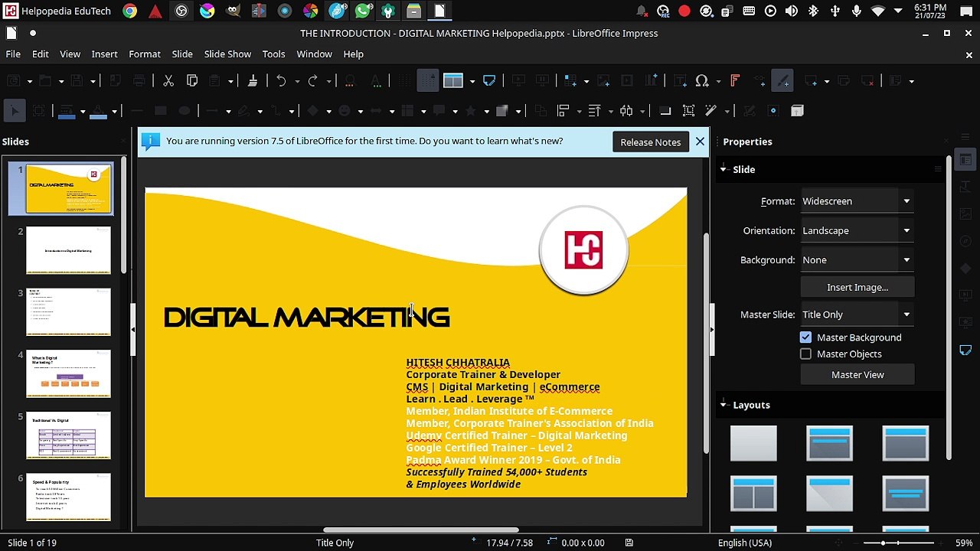Enable the Master Background checkbox

(805, 337)
